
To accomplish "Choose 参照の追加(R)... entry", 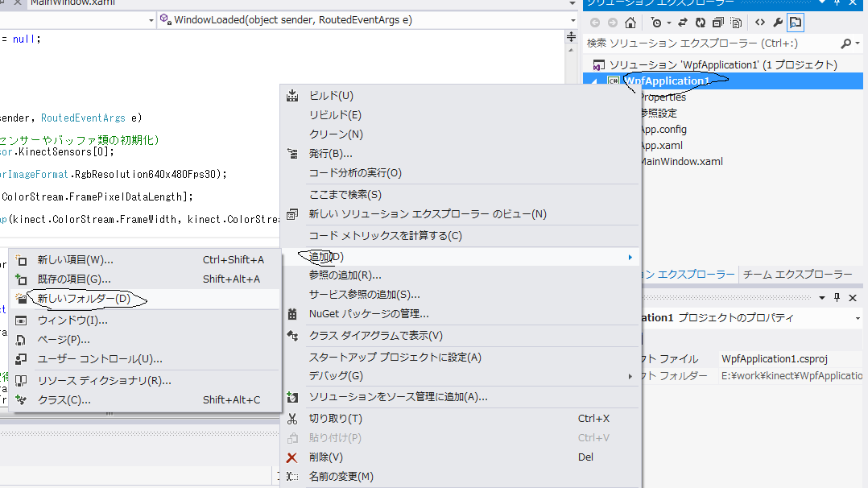I will [x=461, y=275].
